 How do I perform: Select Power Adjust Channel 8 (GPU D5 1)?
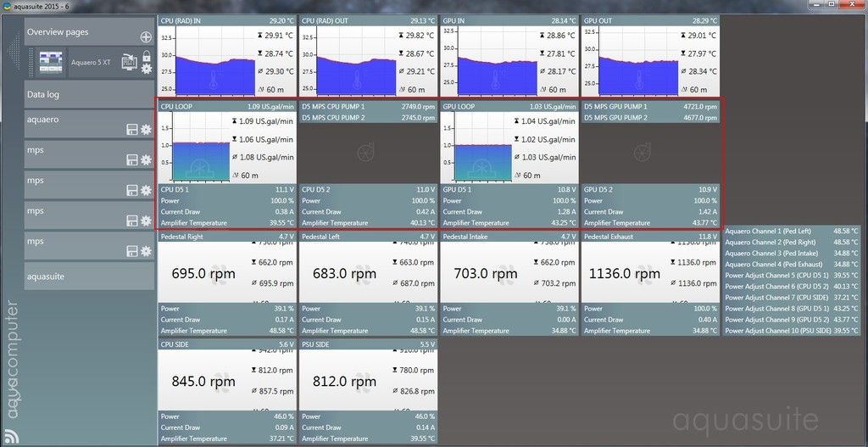tap(792, 309)
